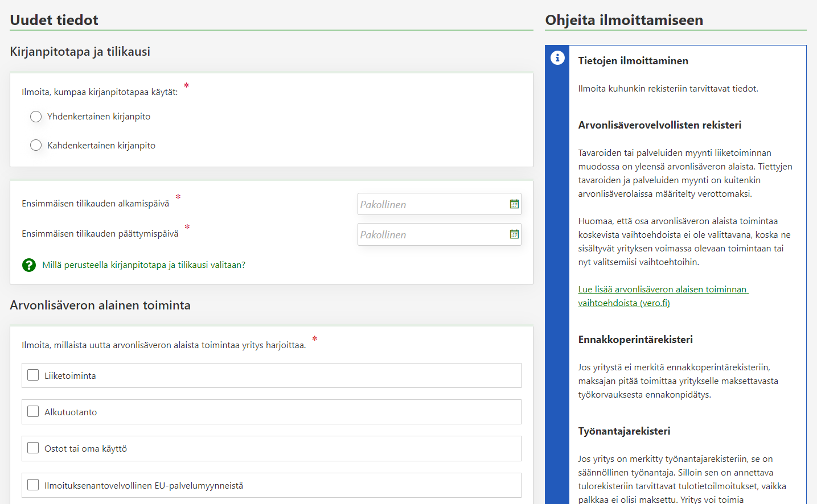Select Kahdenkertainen kirjanpito radio button
The height and width of the screenshot is (504, 817).
[36, 146]
